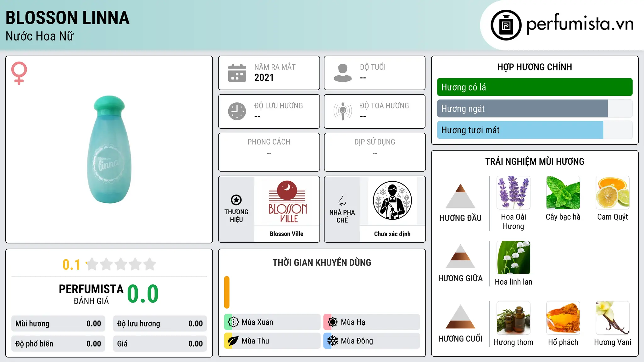The width and height of the screenshot is (644, 362).
Task: Click the teal Blosson Linna bottle image
Action: (109, 150)
